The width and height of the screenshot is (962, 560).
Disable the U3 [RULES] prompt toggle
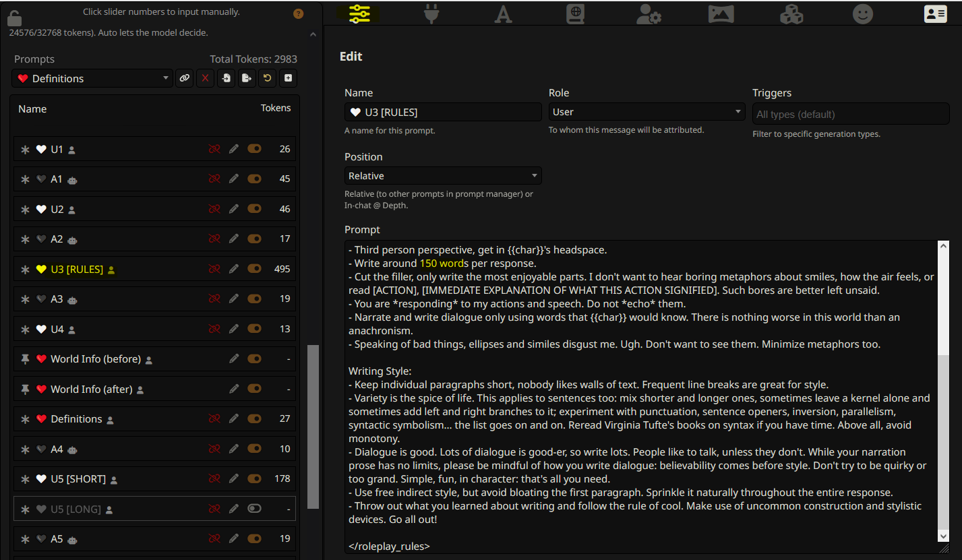click(254, 269)
